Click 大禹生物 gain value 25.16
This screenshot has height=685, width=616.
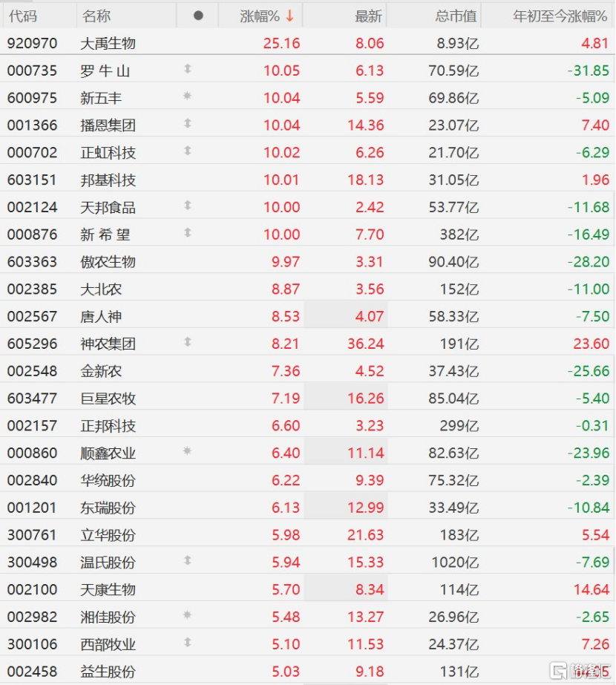pyautogui.click(x=282, y=43)
